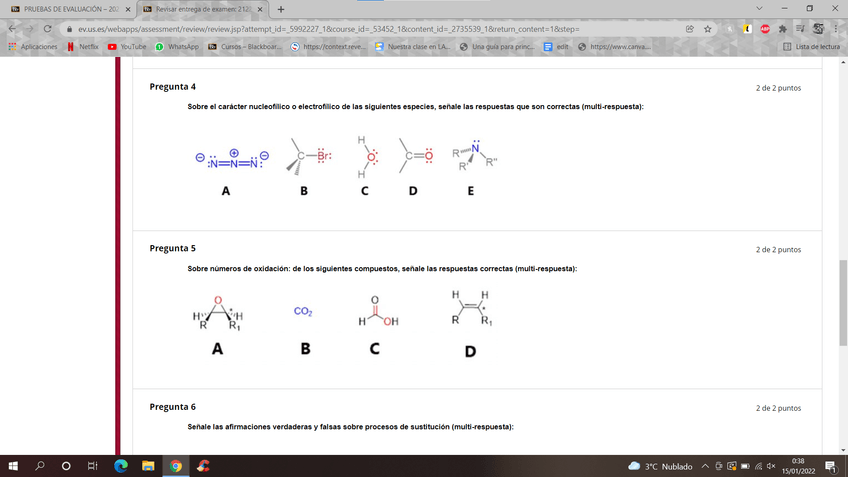Click the address bar URL
848x477 pixels.
329,29
